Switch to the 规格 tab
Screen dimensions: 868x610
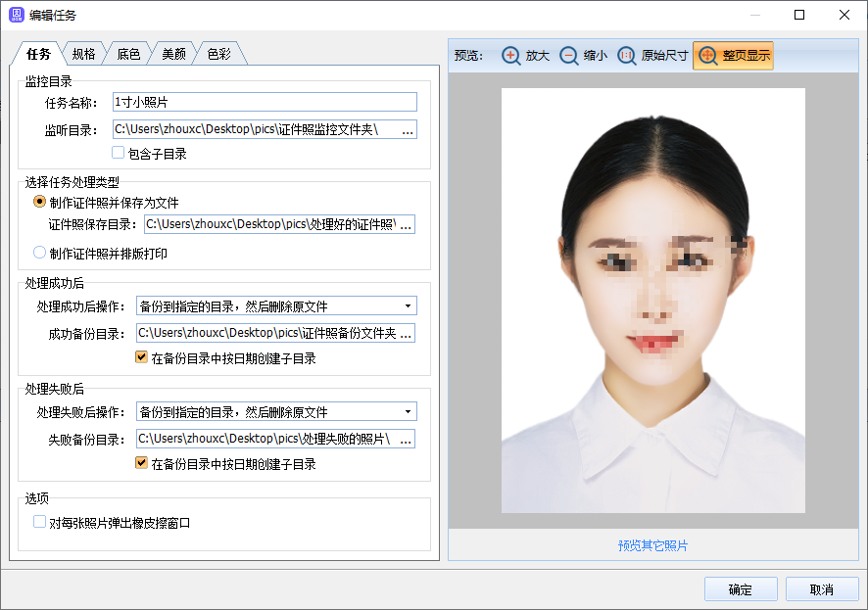[x=83, y=54]
